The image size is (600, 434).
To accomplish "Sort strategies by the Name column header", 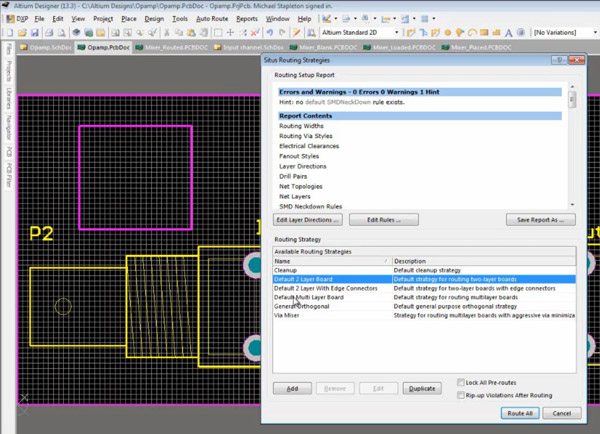I will 332,261.
